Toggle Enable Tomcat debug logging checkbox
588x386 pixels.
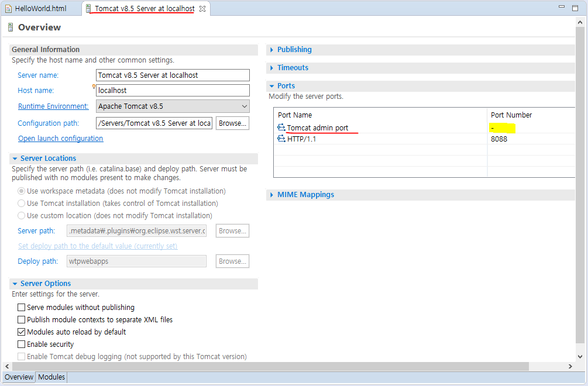pos(22,356)
